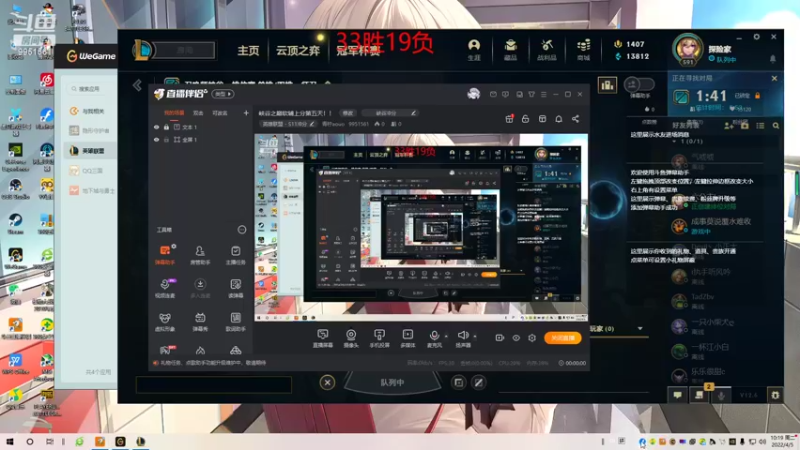Click the unlock icon in streaming companion header
Screen dimensions: 800x450
click(x=526, y=119)
